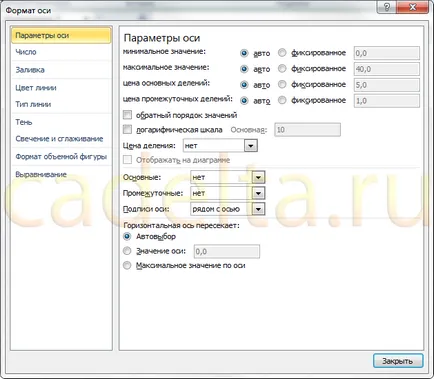Select фиксированное for максимальное значение
The height and width of the screenshot is (379, 434).
282,68
